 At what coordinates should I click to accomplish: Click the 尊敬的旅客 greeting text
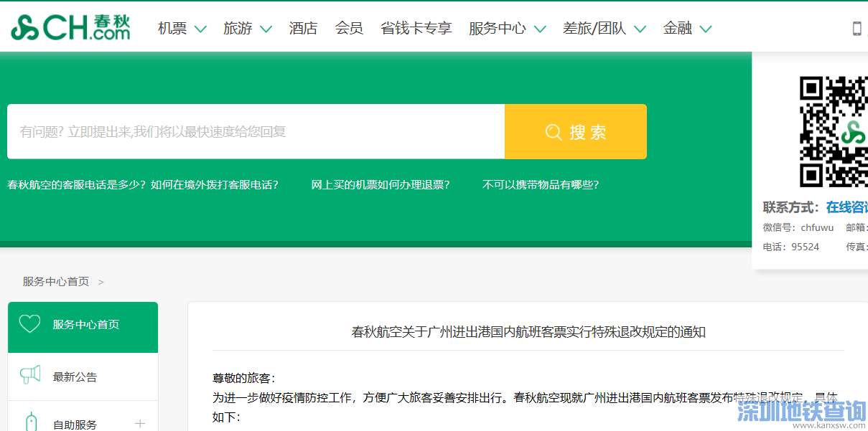244,379
